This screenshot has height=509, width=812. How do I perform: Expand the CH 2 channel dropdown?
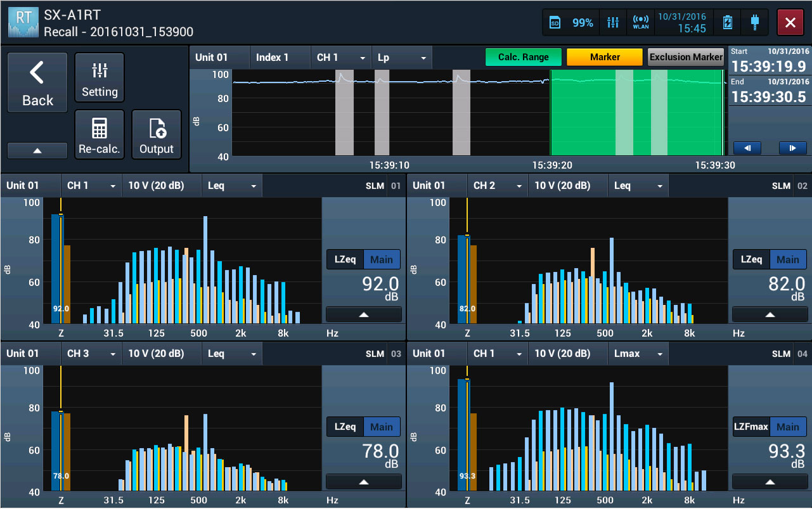coord(497,186)
